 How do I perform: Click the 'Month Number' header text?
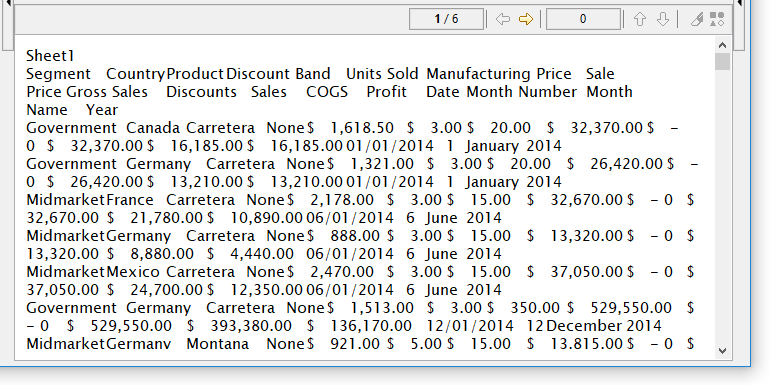(522, 92)
